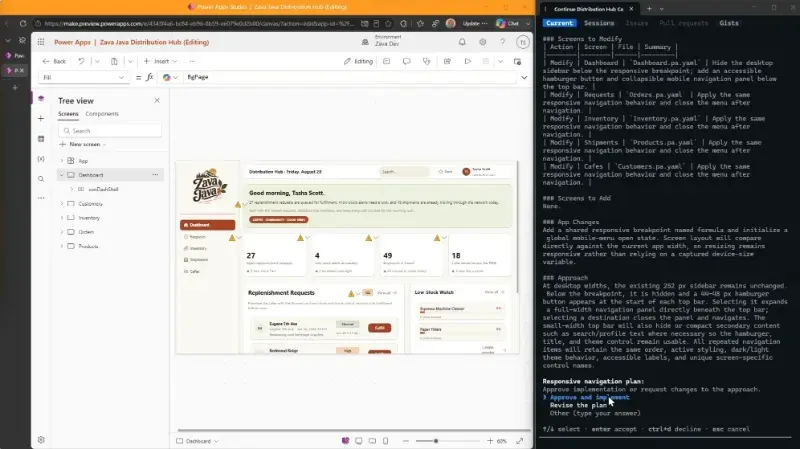The height and width of the screenshot is (449, 800).
Task: Expand the conDashShell container node
Action: pyautogui.click(x=72, y=189)
